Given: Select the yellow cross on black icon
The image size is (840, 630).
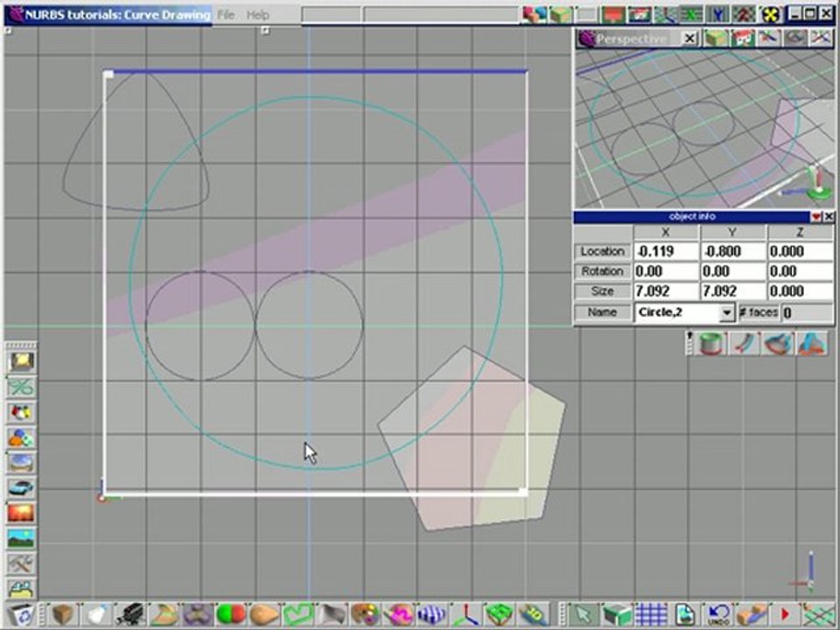Looking at the screenshot, I should [770, 15].
